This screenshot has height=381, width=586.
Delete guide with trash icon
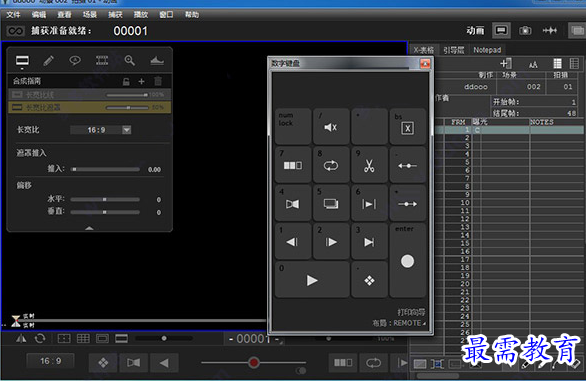[158, 81]
